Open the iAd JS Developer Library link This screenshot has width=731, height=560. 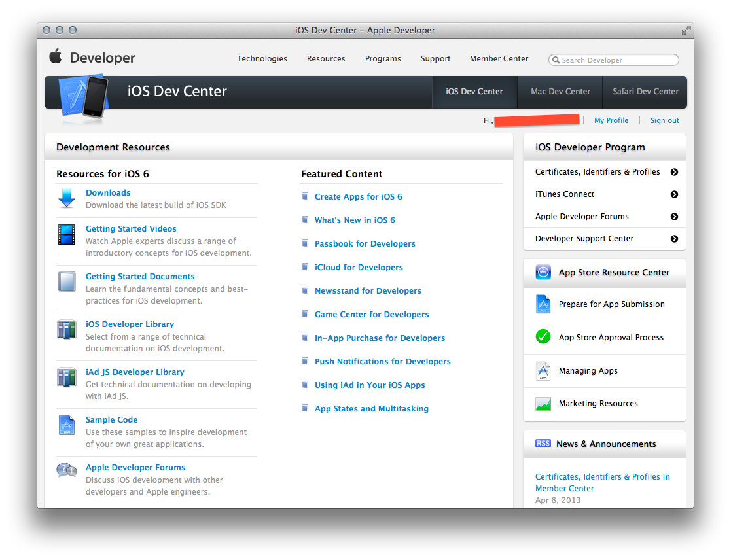pos(135,372)
